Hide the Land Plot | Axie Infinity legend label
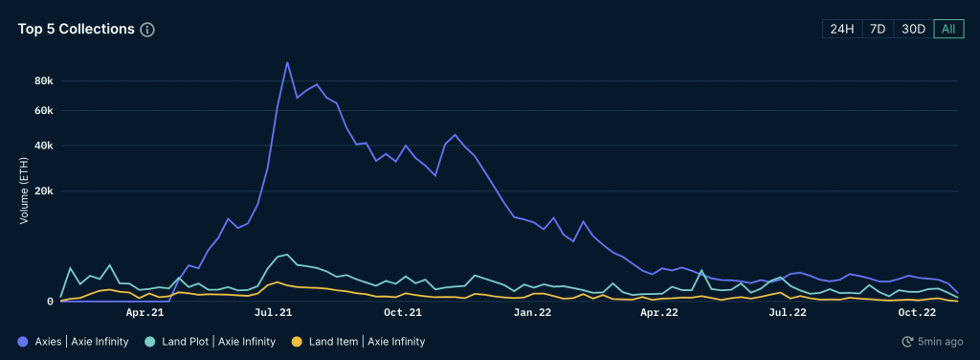The height and width of the screenshot is (360, 980). click(x=219, y=341)
